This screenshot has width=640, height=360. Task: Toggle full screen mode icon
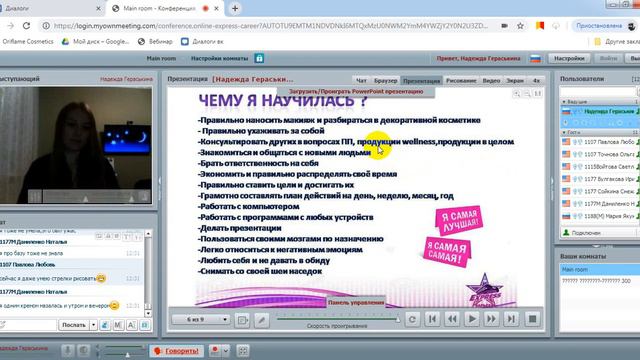click(x=243, y=350)
